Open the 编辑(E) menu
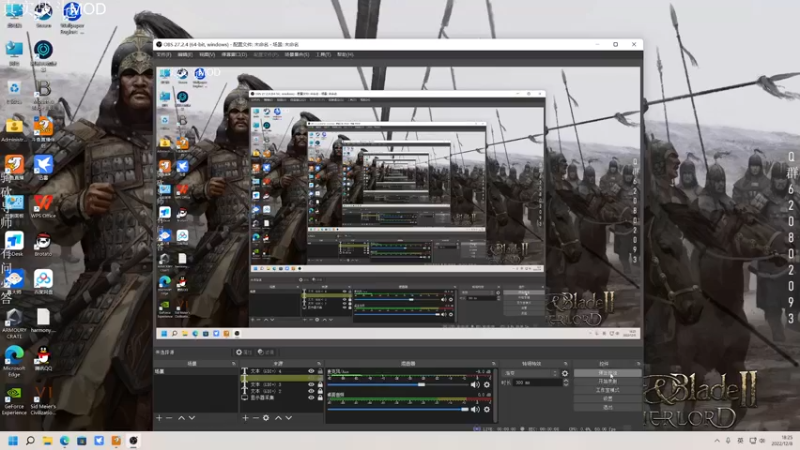This screenshot has height=450, width=800. click(x=185, y=55)
